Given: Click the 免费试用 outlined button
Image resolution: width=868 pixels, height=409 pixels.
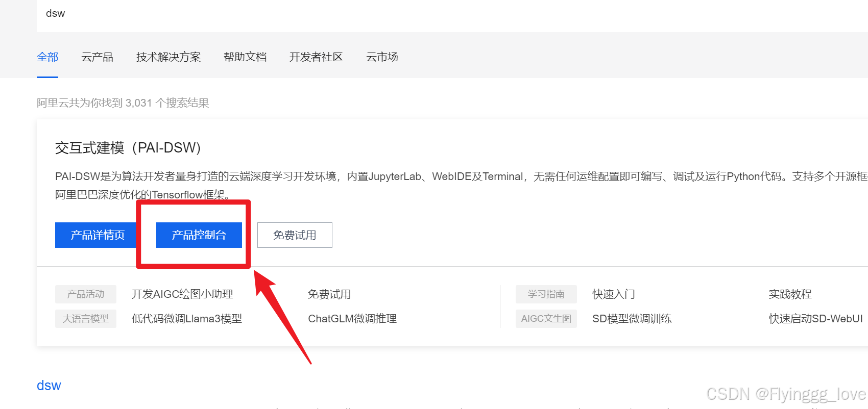Looking at the screenshot, I should coord(295,235).
